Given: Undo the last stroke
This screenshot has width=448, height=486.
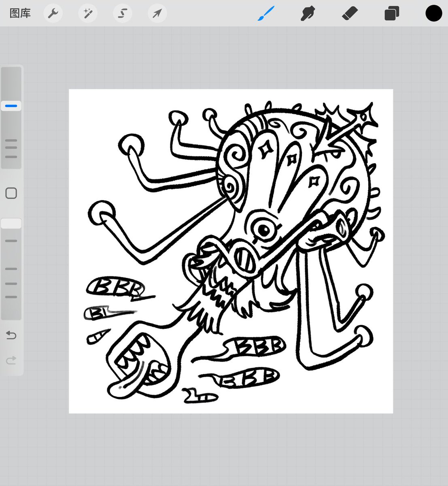Looking at the screenshot, I should click(11, 335).
